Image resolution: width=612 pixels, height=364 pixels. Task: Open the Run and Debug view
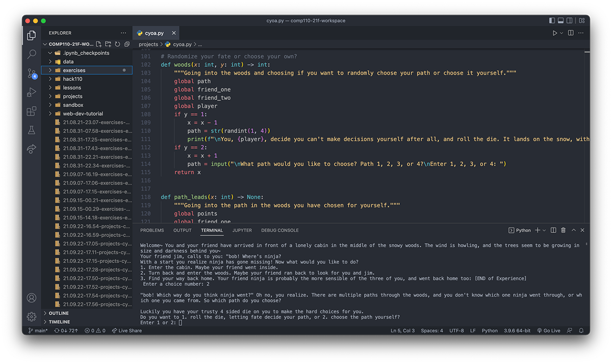click(32, 92)
